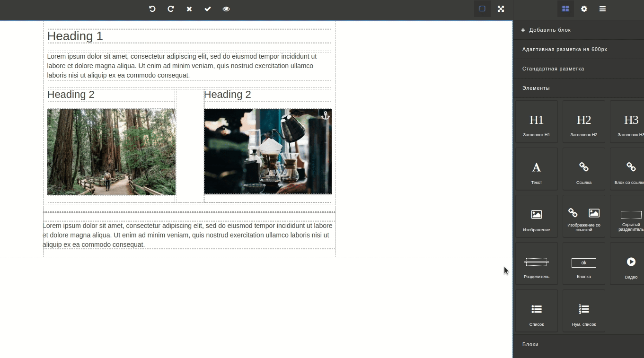This screenshot has height=358, width=644.
Task: Apply changes with the checkmark icon
Action: 208,9
